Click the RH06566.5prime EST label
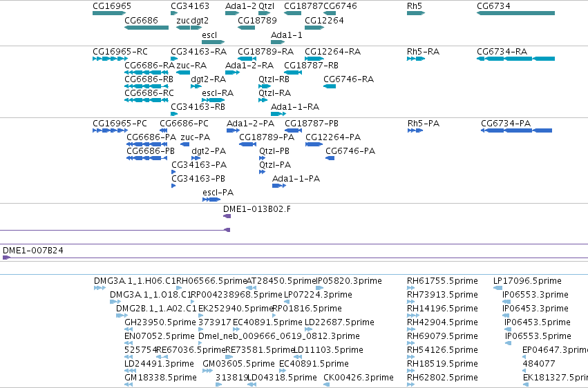This screenshot has width=588, height=388. pyautogui.click(x=211, y=280)
